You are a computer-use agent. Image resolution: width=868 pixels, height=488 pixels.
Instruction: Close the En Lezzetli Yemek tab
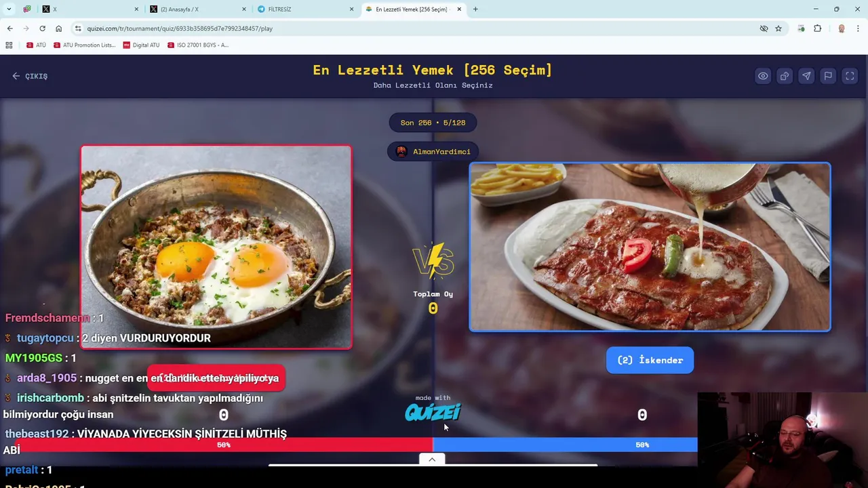point(459,9)
